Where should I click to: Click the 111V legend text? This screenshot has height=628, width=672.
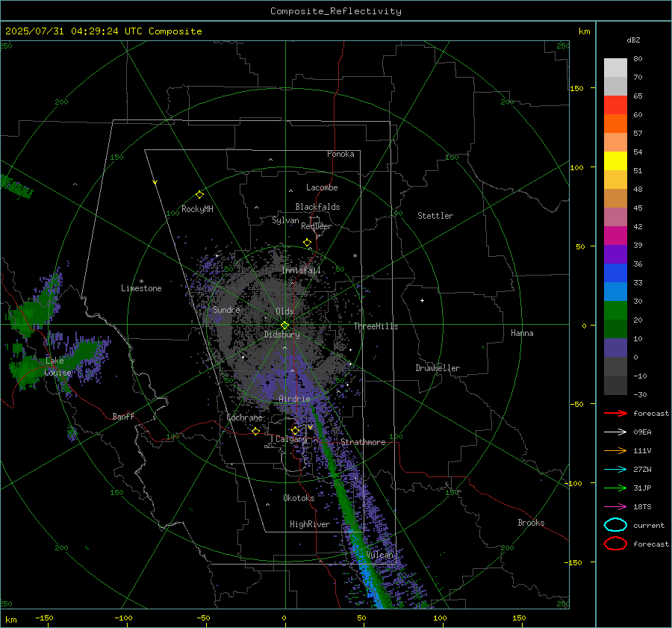pos(642,450)
